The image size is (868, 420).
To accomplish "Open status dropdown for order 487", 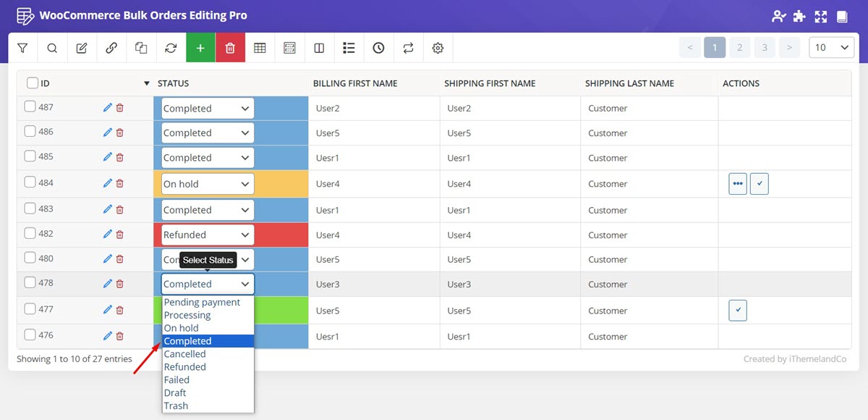I will [208, 109].
